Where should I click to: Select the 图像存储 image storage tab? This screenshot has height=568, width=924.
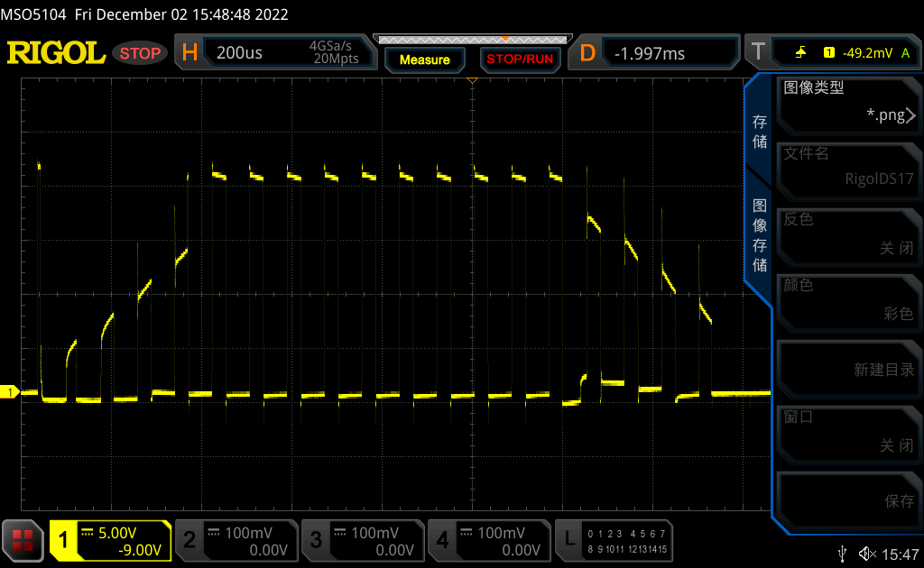tap(760, 234)
